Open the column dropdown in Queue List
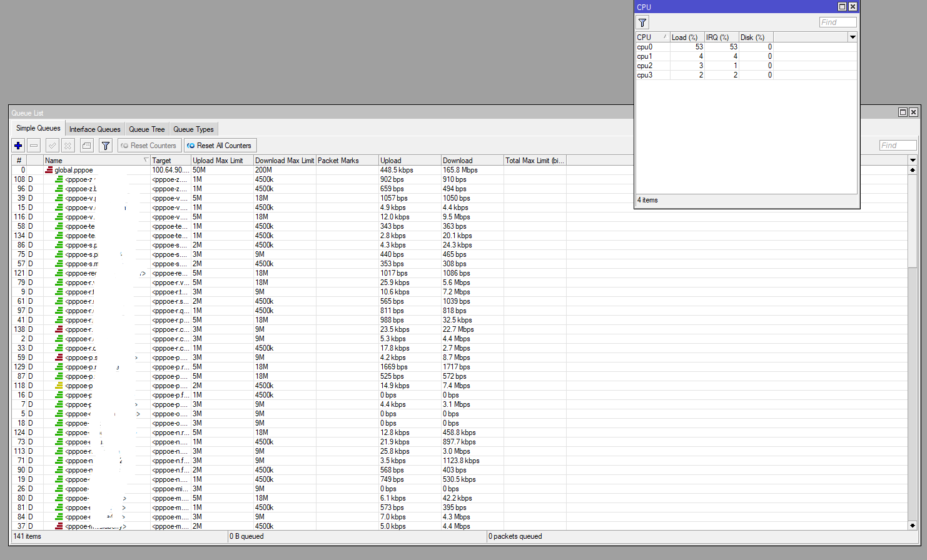Viewport: 927px width, 560px height. (912, 161)
